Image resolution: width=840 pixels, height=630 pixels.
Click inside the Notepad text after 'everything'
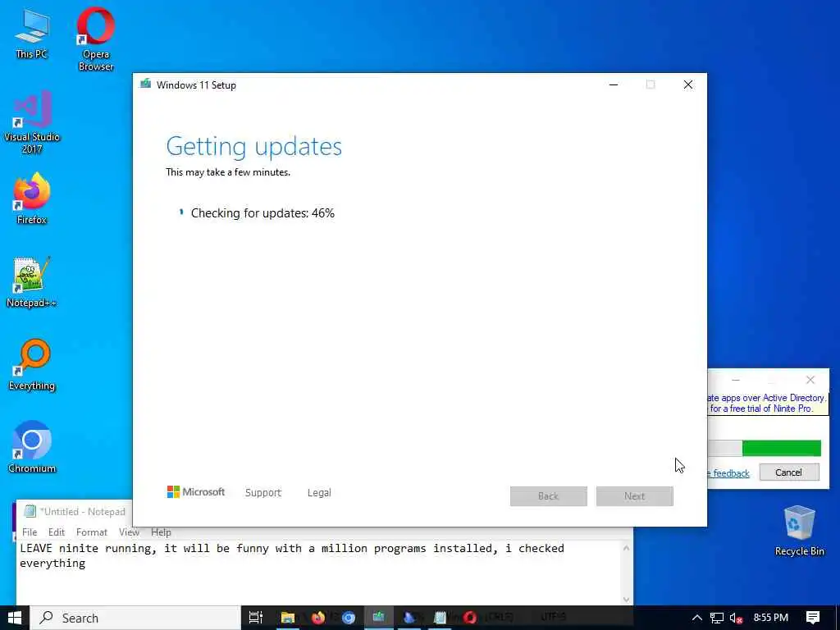[x=87, y=564]
